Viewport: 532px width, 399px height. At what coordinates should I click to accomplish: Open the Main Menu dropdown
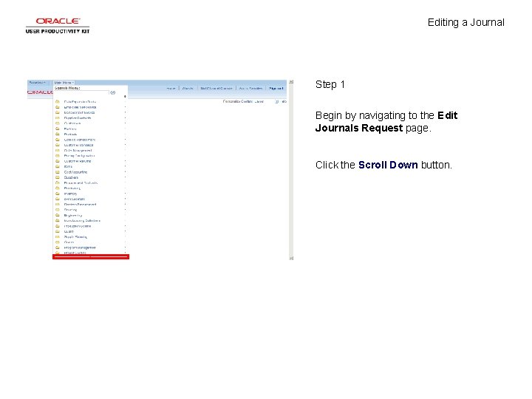click(64, 83)
